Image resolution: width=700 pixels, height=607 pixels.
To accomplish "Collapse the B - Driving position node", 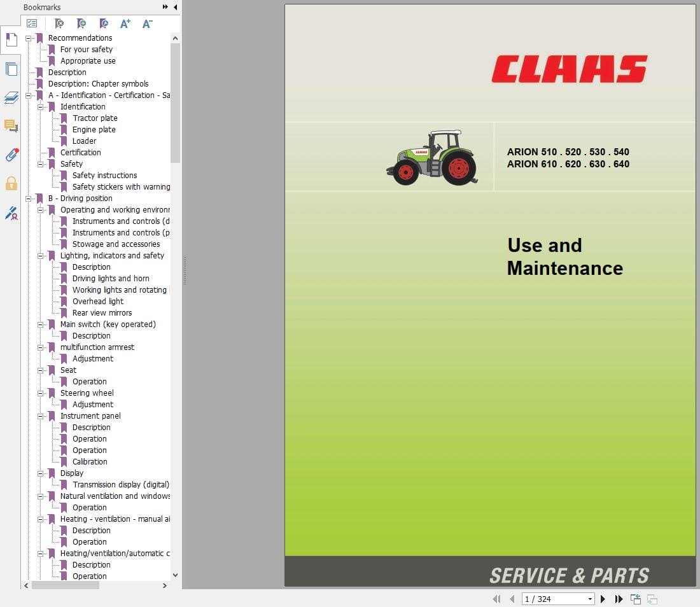I will click(x=29, y=199).
